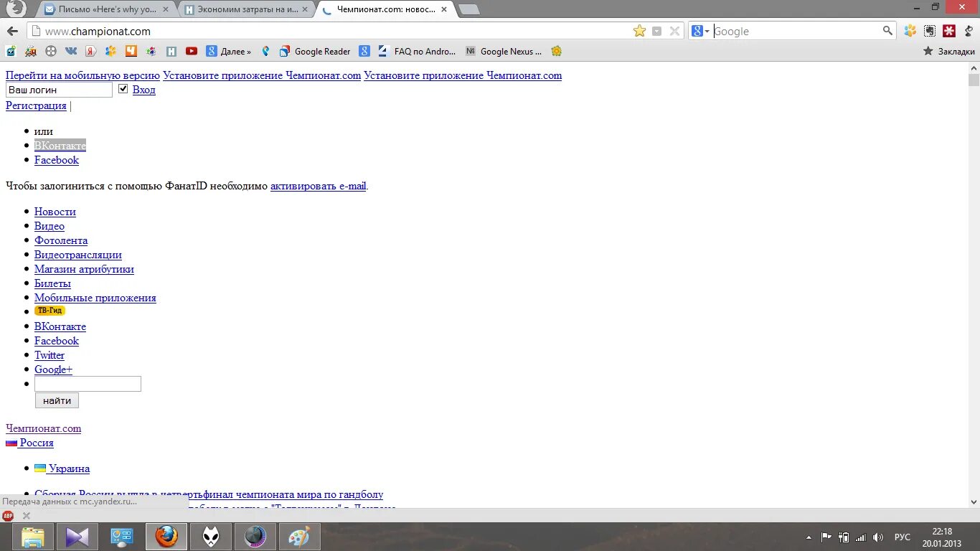
Task: Click the Google search input field
Action: click(796, 31)
